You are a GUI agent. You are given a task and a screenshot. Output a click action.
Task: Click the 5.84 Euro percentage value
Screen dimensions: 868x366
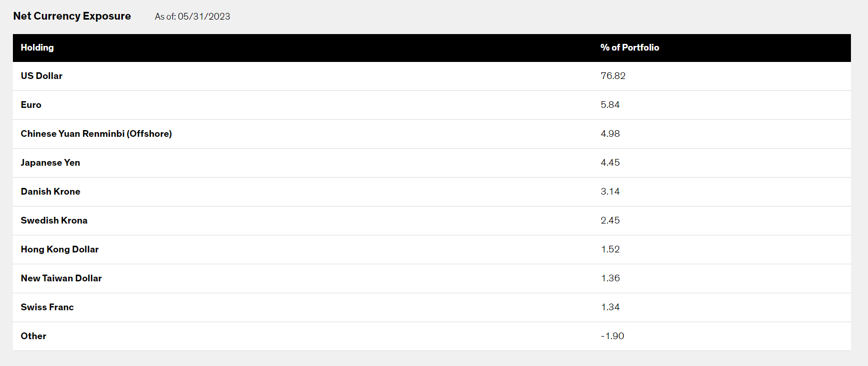[x=610, y=105]
